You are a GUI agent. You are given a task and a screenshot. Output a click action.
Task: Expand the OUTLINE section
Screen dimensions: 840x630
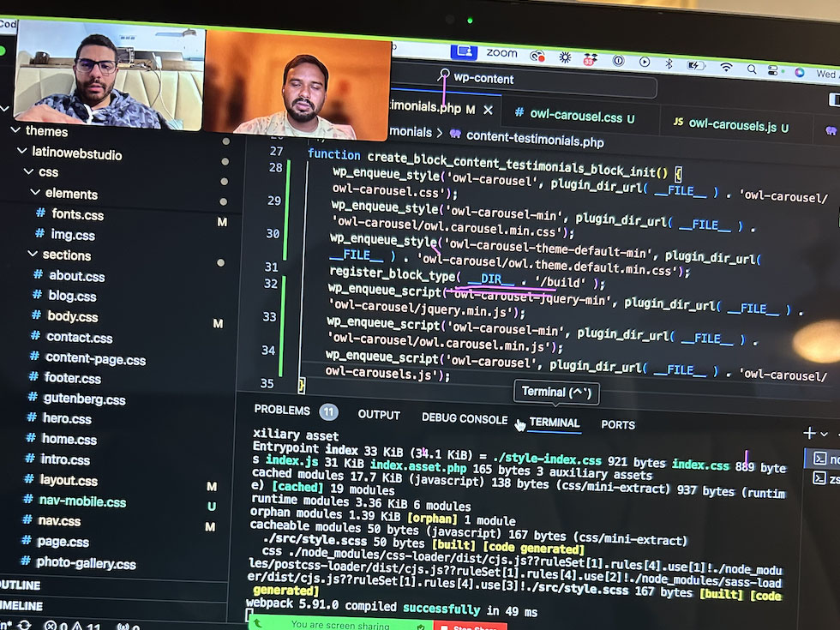[21, 585]
